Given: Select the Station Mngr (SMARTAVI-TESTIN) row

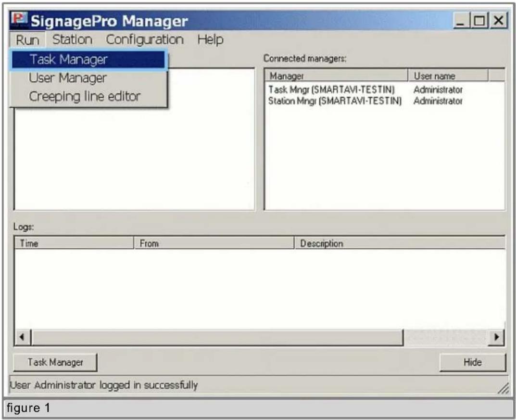Looking at the screenshot, I should [385, 101].
